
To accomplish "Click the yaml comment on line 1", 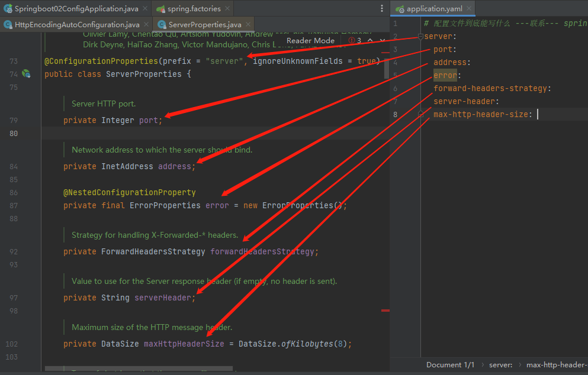I will (x=506, y=23).
